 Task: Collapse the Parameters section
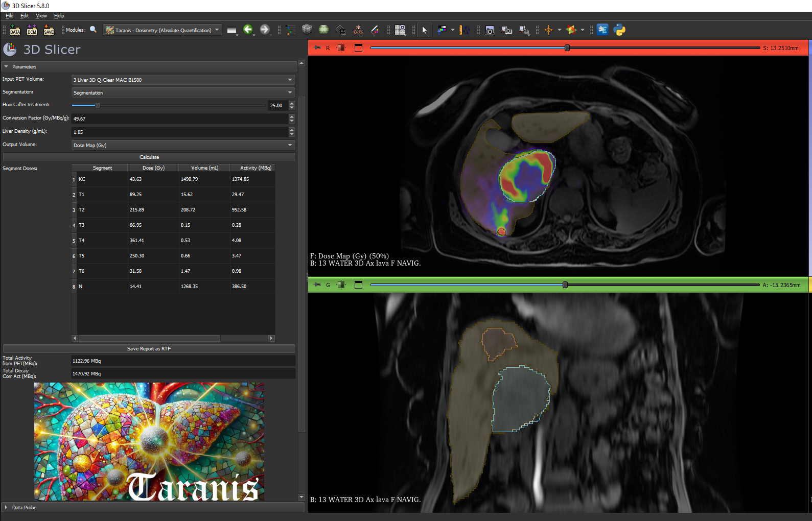point(149,67)
